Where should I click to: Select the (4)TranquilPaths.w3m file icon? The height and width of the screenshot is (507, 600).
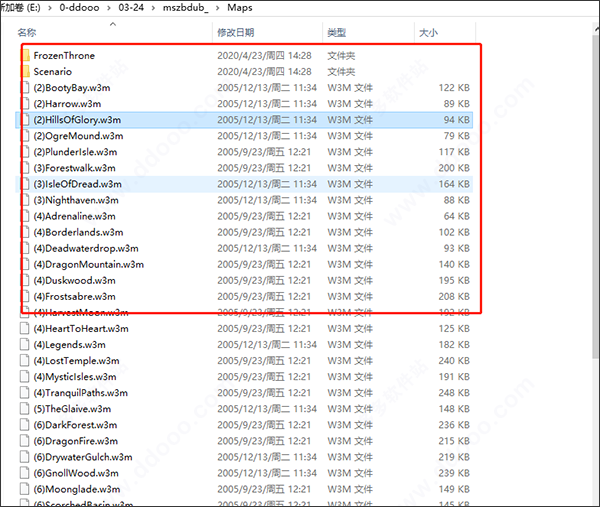pyautogui.click(x=25, y=393)
